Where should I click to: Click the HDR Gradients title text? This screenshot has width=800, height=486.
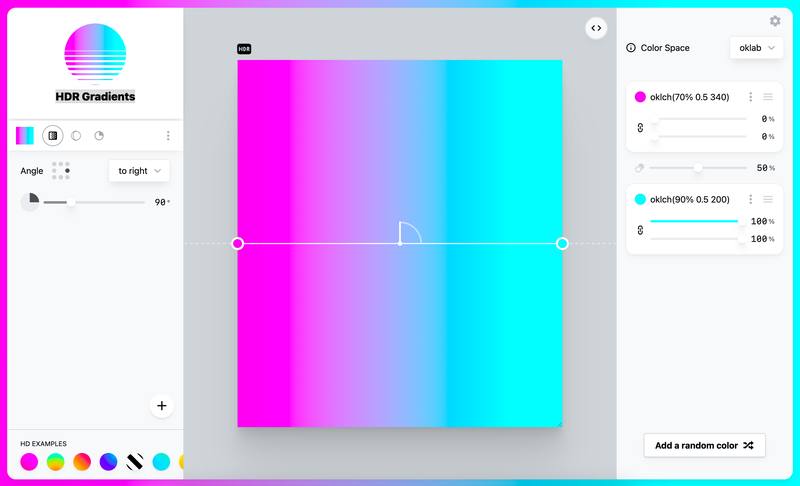[x=95, y=96]
